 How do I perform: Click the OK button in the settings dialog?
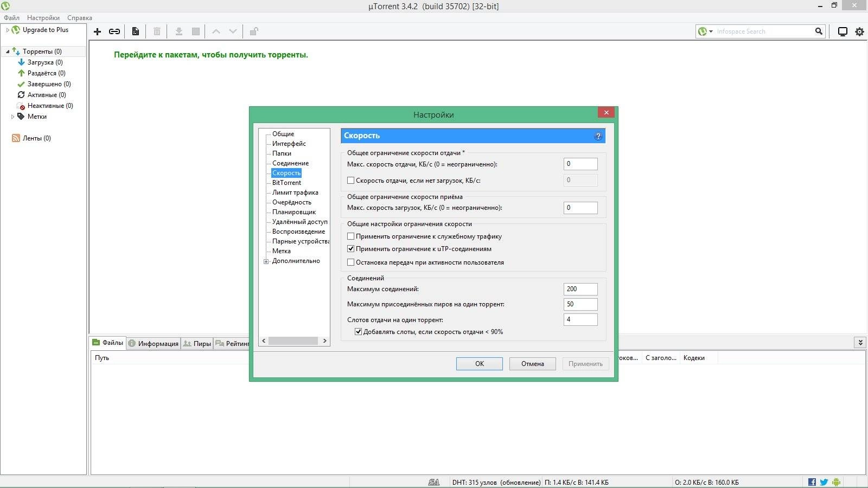(x=479, y=363)
